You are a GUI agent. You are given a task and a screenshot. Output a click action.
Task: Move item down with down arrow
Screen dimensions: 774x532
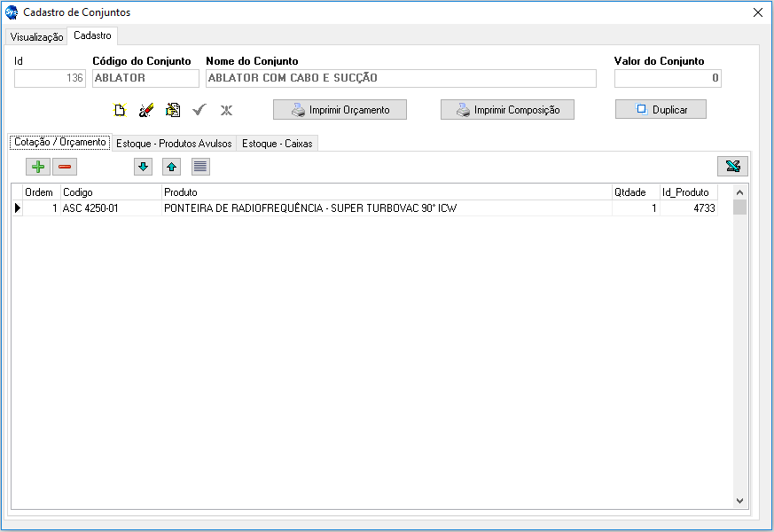144,167
